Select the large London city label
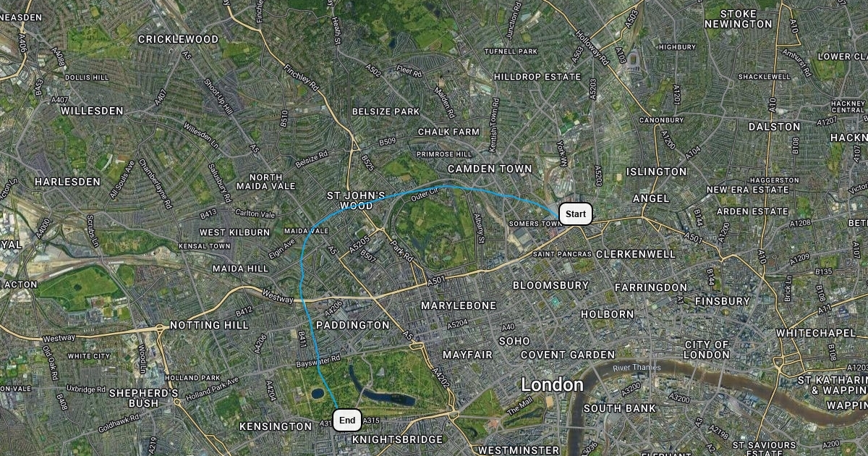 (552, 385)
